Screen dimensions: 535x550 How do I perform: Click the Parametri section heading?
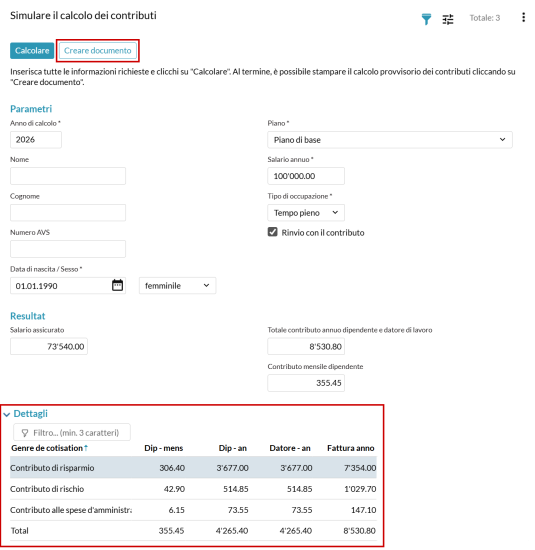(31, 109)
